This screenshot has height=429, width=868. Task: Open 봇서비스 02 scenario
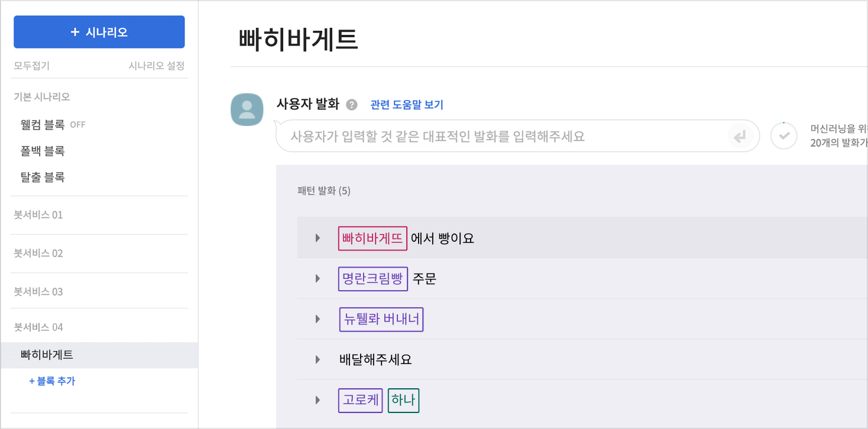pyautogui.click(x=38, y=253)
